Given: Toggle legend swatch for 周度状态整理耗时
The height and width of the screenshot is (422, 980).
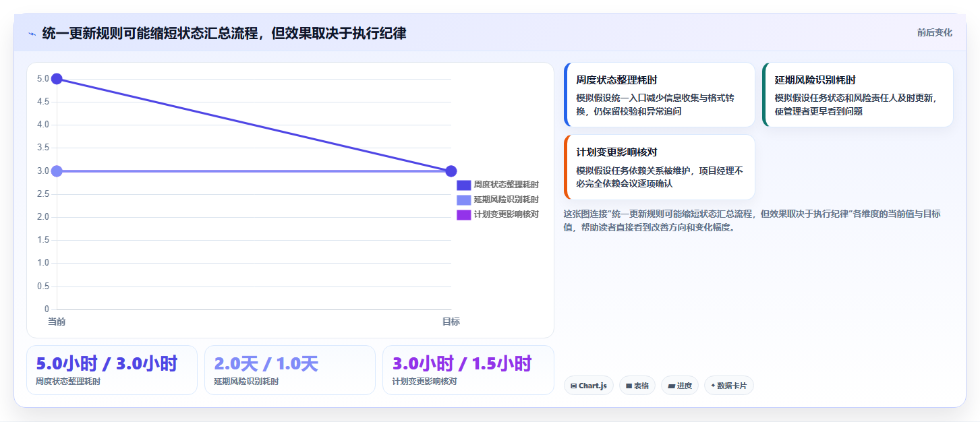Looking at the screenshot, I should click(463, 185).
